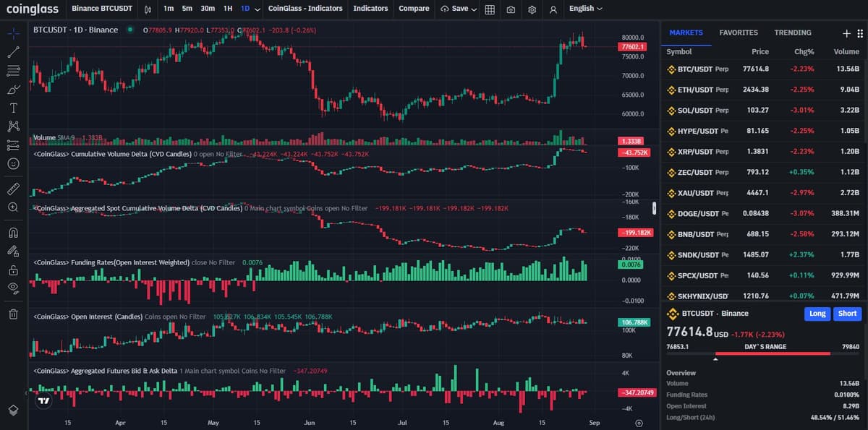This screenshot has width=868, height=430.
Task: Open the chart patterns tool
Action: 13,126
